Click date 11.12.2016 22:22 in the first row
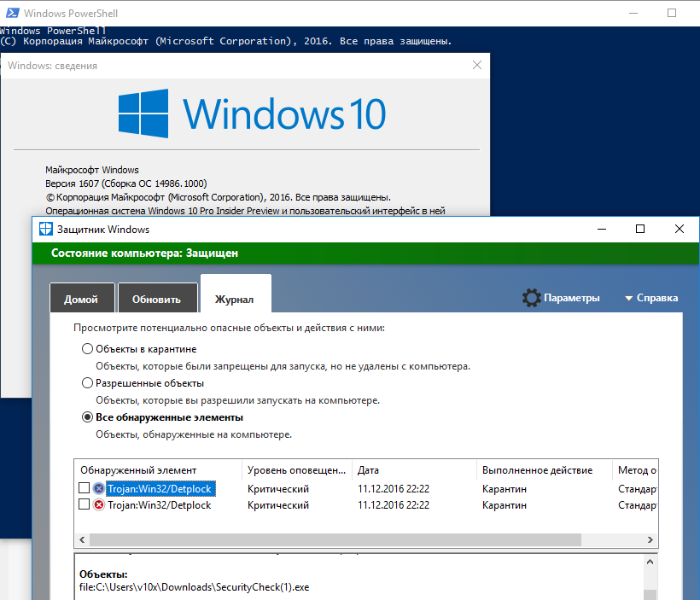 point(394,489)
